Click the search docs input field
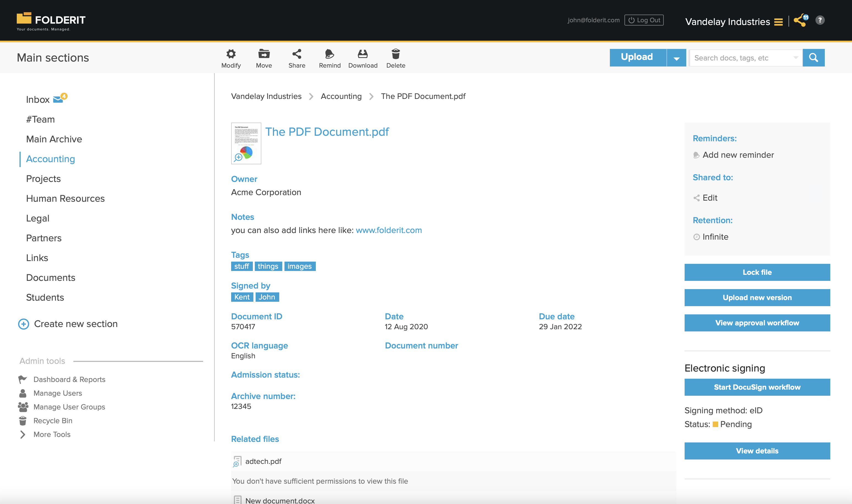Viewport: 852px width, 504px height. (740, 57)
